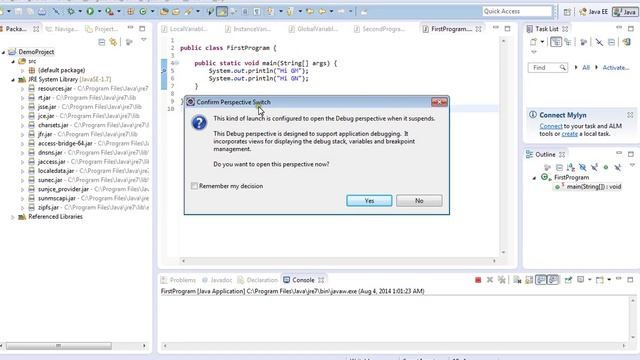Click the Collapse All icon in Package Explorer
This screenshot has width=640, height=360.
102,42
